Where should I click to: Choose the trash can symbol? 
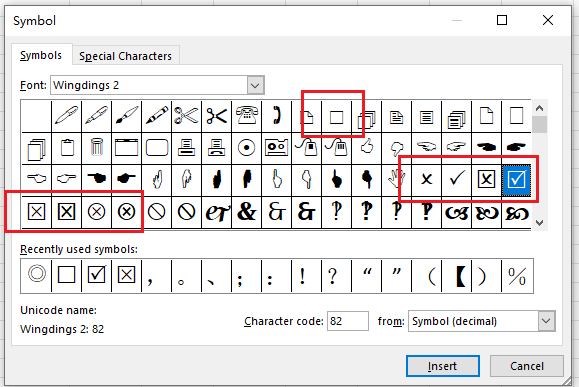pyautogui.click(x=96, y=148)
